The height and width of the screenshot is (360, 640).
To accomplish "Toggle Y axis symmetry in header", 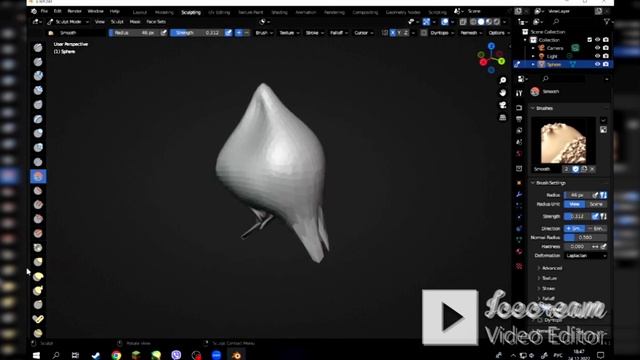I will click(x=399, y=33).
